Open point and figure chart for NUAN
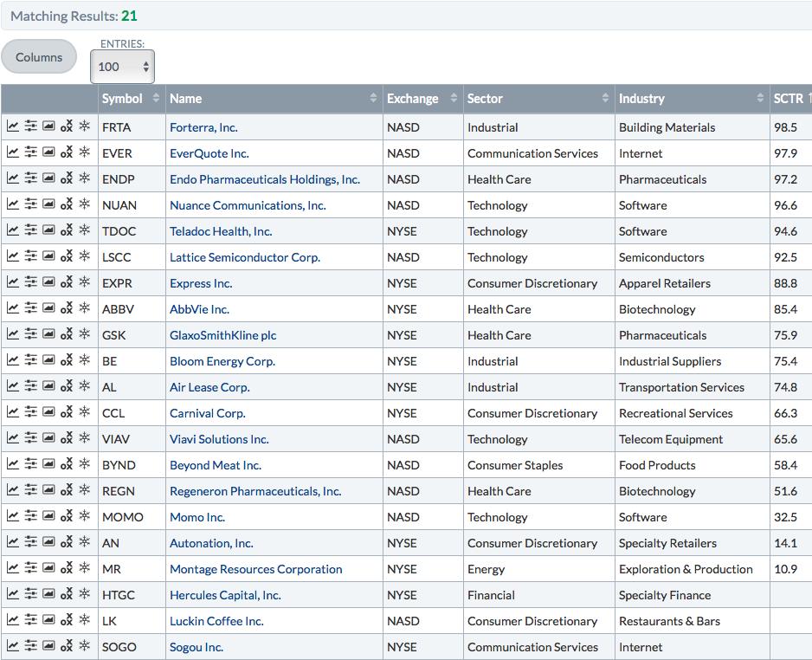812x660 pixels. pos(67,204)
